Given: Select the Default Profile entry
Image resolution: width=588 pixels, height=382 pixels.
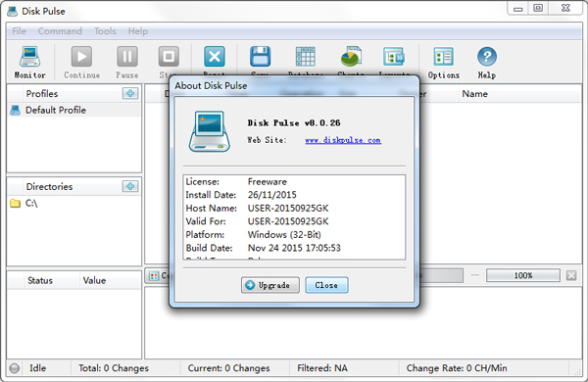Looking at the screenshot, I should [x=73, y=111].
